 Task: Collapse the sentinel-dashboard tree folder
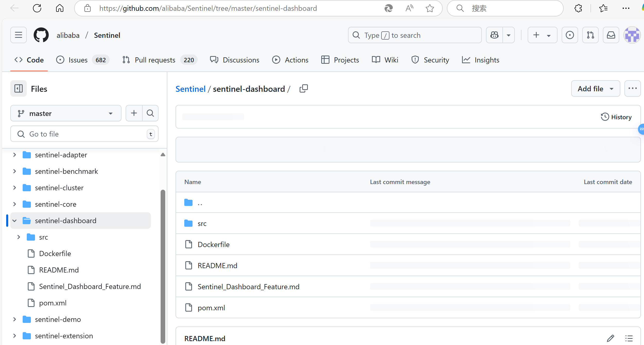[15, 221]
